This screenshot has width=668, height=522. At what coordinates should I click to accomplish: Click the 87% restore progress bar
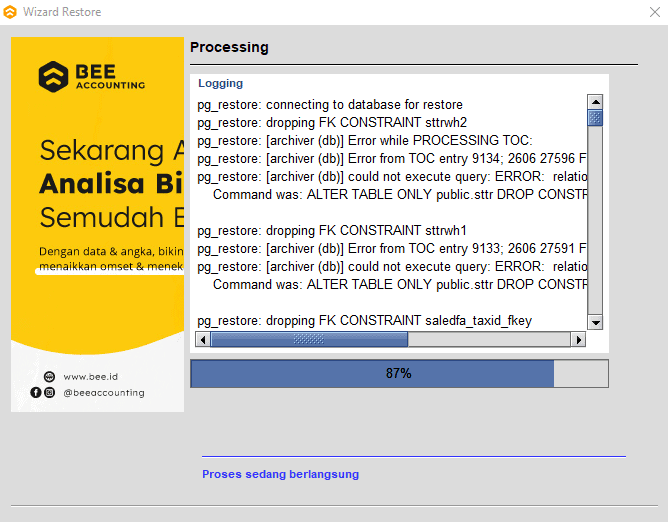click(x=399, y=374)
